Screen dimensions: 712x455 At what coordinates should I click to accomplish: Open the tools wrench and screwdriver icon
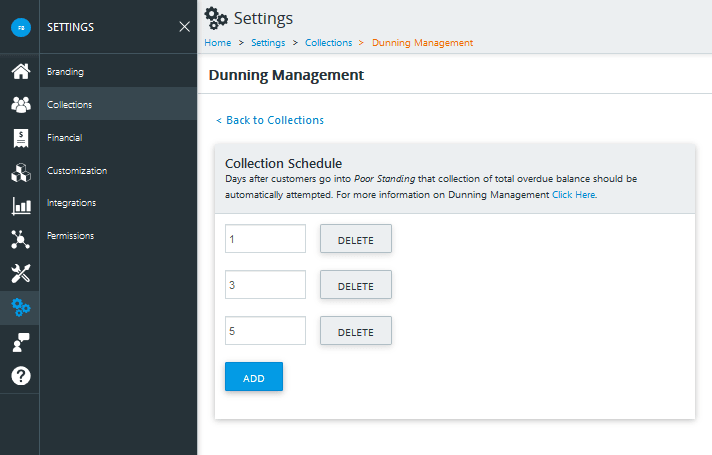point(20,273)
